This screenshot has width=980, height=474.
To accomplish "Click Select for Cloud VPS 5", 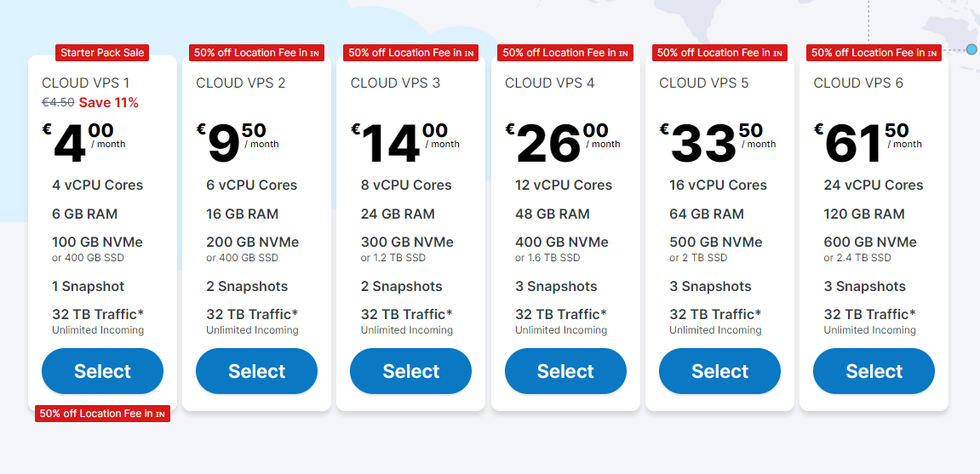I will [x=719, y=371].
